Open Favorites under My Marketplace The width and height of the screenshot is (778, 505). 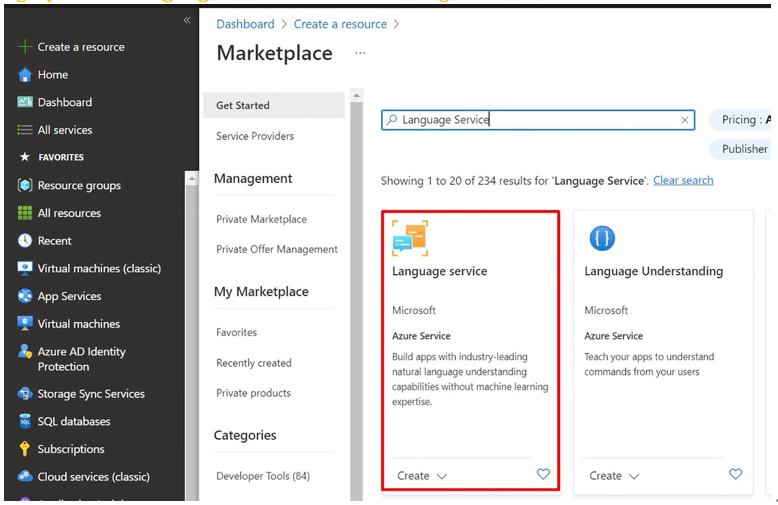click(x=237, y=332)
